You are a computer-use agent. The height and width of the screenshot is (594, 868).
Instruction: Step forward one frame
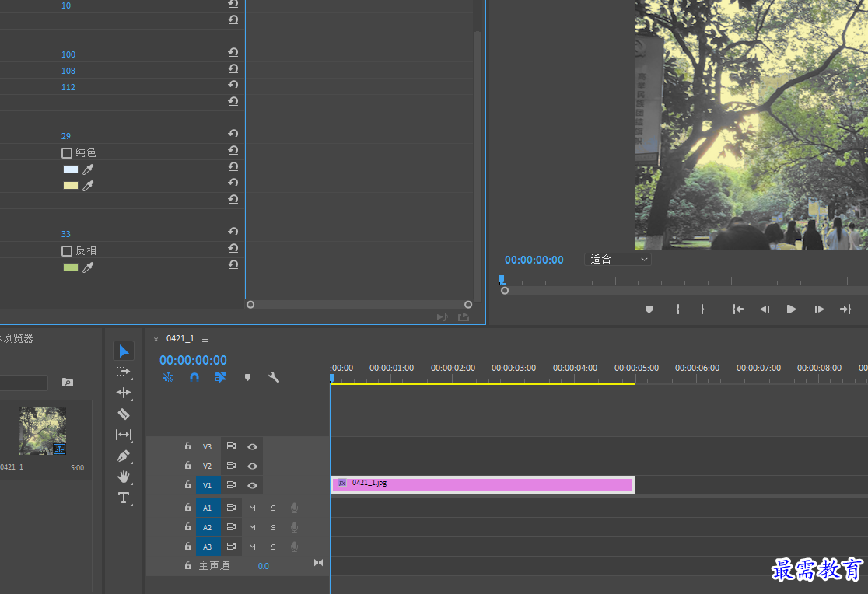tap(819, 309)
